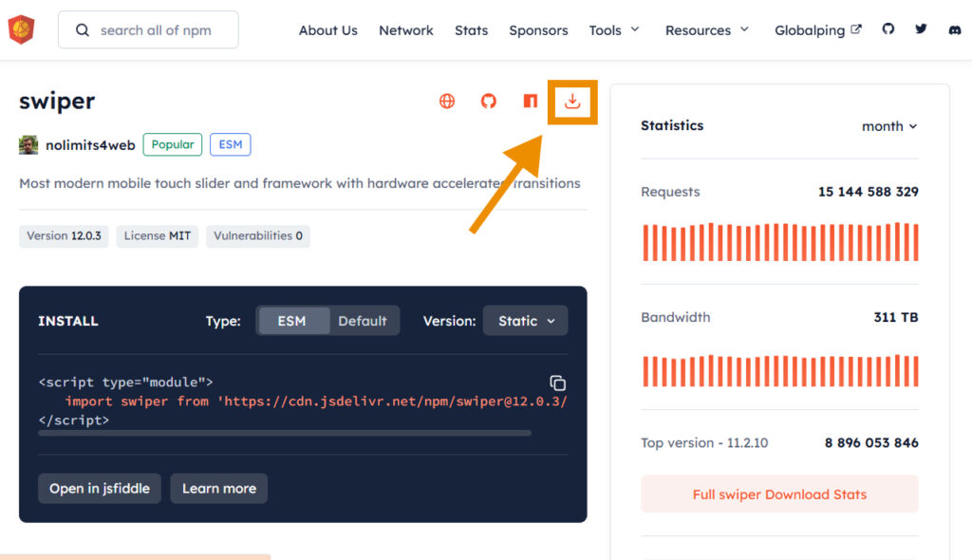Open the Twitter icon in top navigation
Viewport: 972px width, 560px height.
[921, 29]
